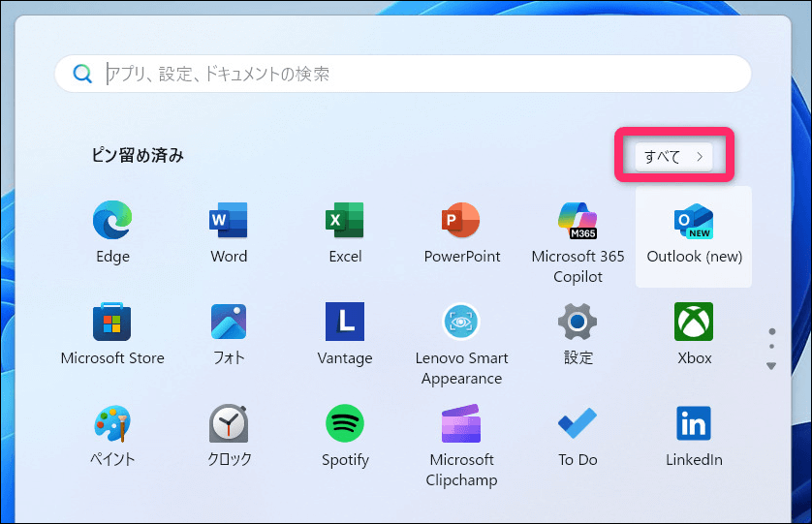
Task: Open Lenovo Vantage app
Action: tap(345, 323)
